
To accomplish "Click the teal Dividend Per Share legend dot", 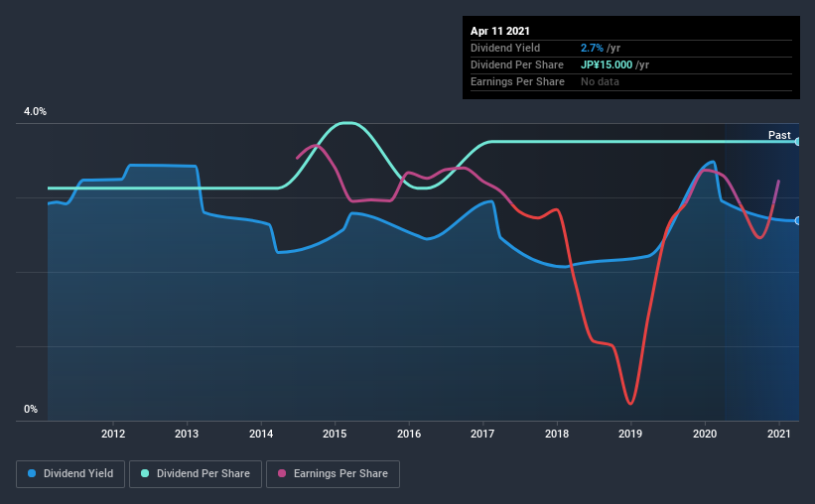I will click(145, 473).
